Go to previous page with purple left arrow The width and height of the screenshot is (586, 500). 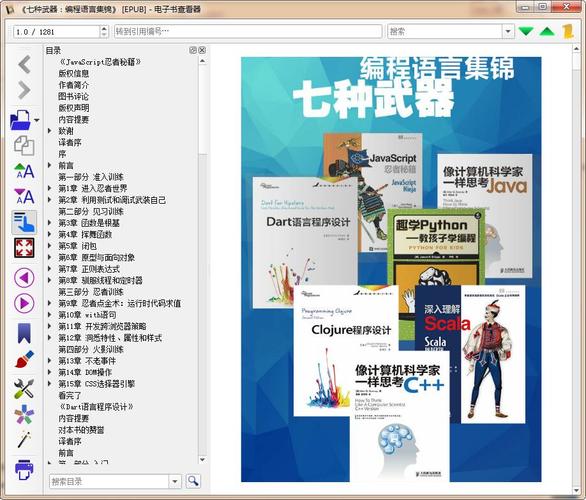(24, 278)
